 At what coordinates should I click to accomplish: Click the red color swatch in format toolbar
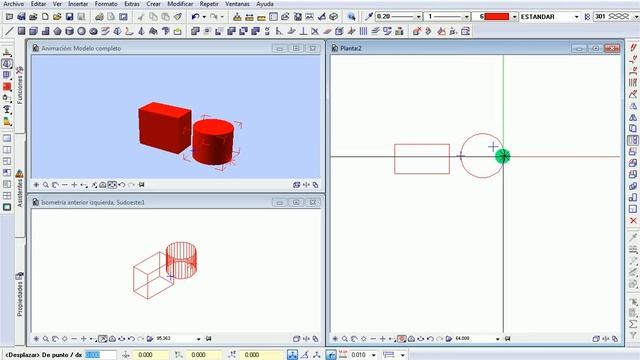(x=496, y=17)
